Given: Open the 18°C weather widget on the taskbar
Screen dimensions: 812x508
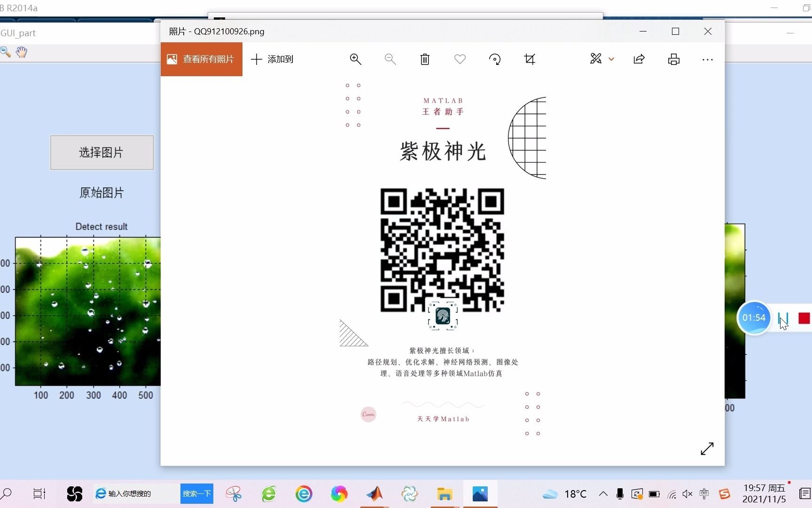Looking at the screenshot, I should 564,494.
